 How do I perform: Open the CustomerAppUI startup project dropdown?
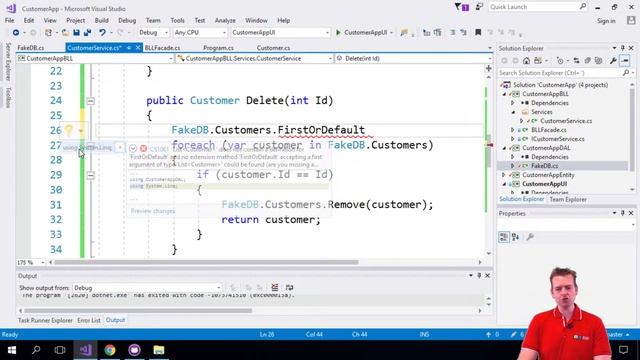point(280,32)
